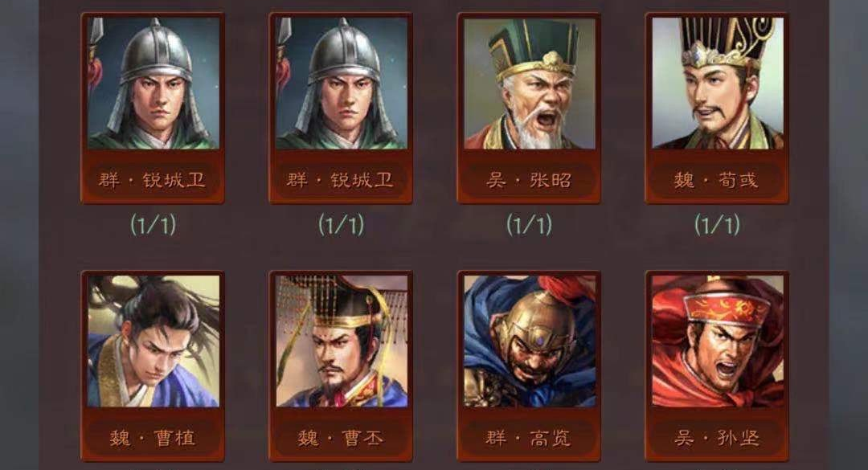The width and height of the screenshot is (868, 470).
Task: Click the 吴·张昭 name plate
Action: [529, 180]
